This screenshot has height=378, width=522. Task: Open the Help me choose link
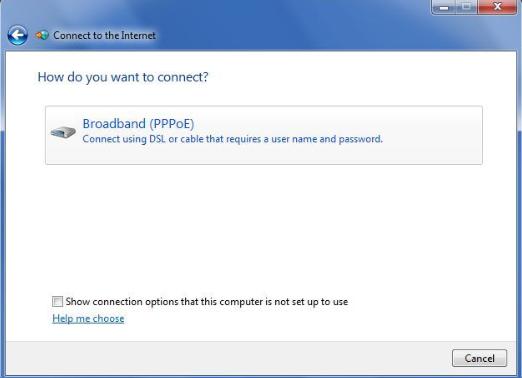(88, 318)
